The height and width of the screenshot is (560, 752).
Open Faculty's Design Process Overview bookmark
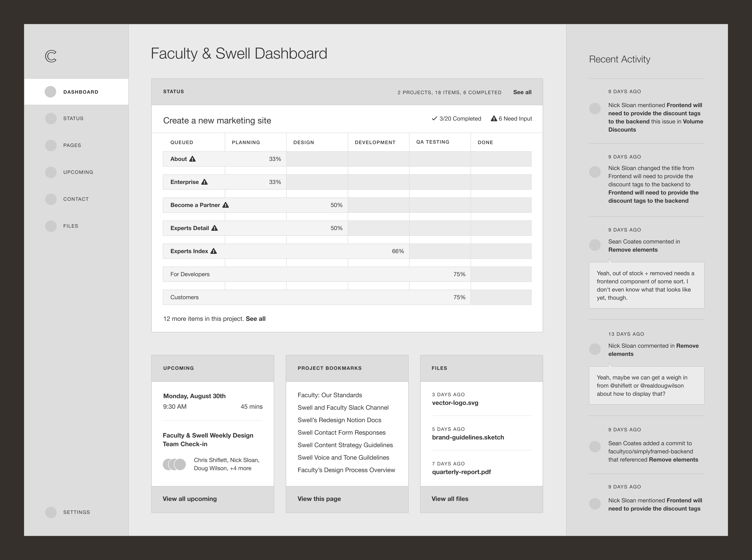tap(346, 470)
